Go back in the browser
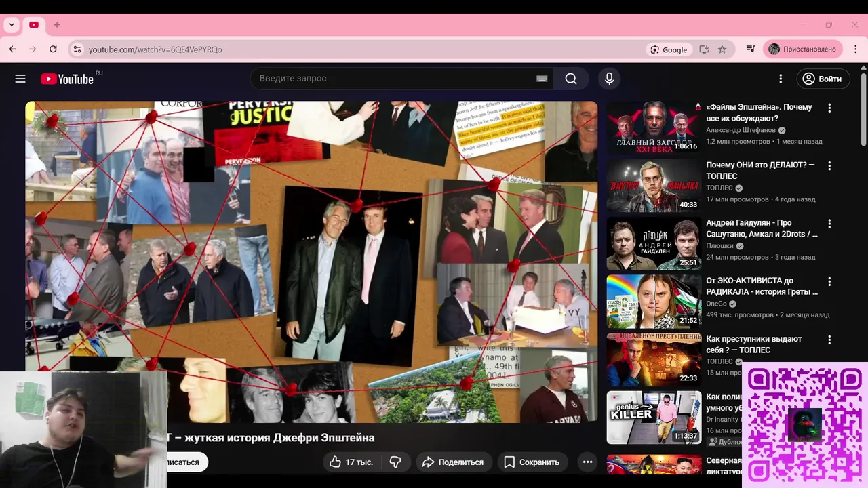Viewport: 868px width, 488px height. coord(12,49)
